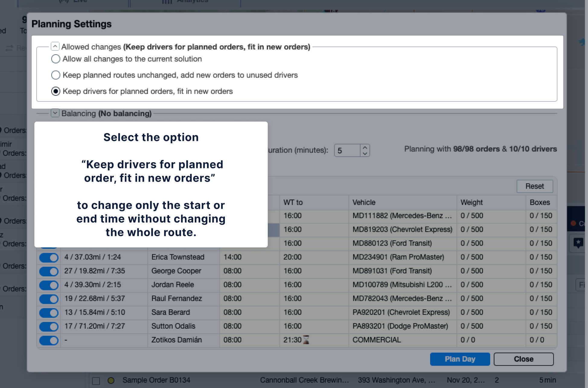
Task: Toggle off driver George Cooper switch
Action: 49,271
